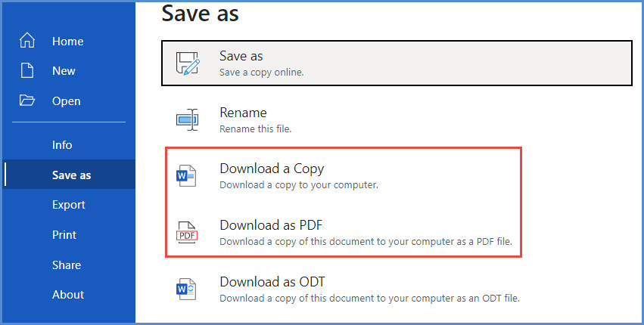Screen dimensions: 644x325
Task: Select the Rename this file option
Action: [397, 119]
